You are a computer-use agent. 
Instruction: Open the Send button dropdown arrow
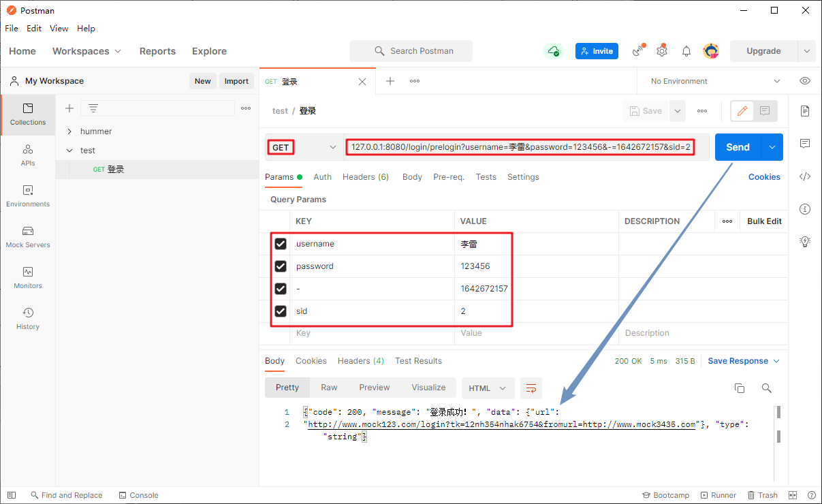click(772, 147)
